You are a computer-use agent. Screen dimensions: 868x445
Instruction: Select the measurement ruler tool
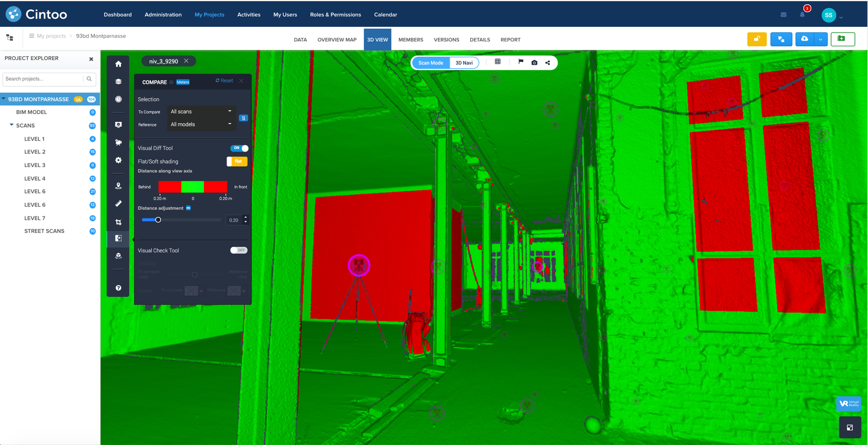point(118,203)
